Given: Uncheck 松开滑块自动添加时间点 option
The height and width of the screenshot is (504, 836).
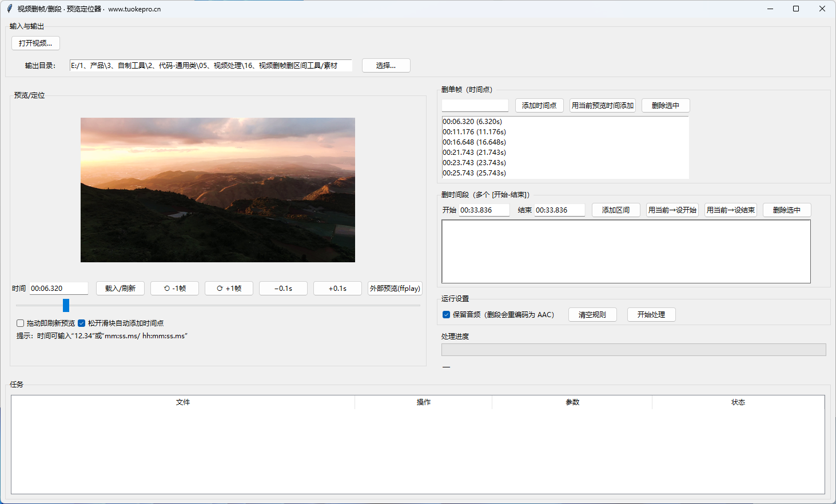Looking at the screenshot, I should point(82,323).
